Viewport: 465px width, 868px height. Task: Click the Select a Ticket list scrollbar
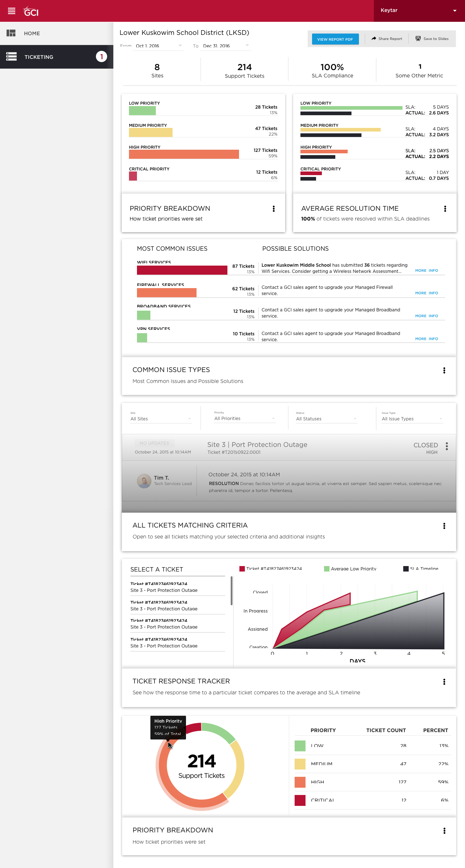231,591
